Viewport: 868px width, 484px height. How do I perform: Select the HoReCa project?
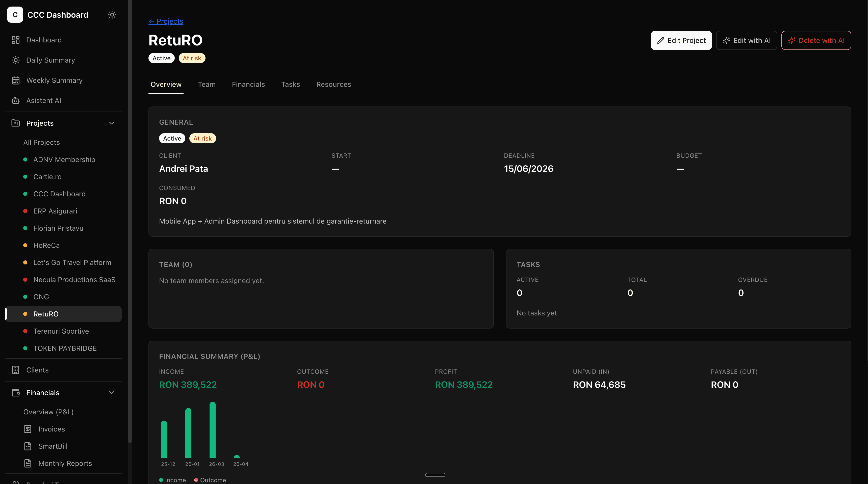coord(63,245)
